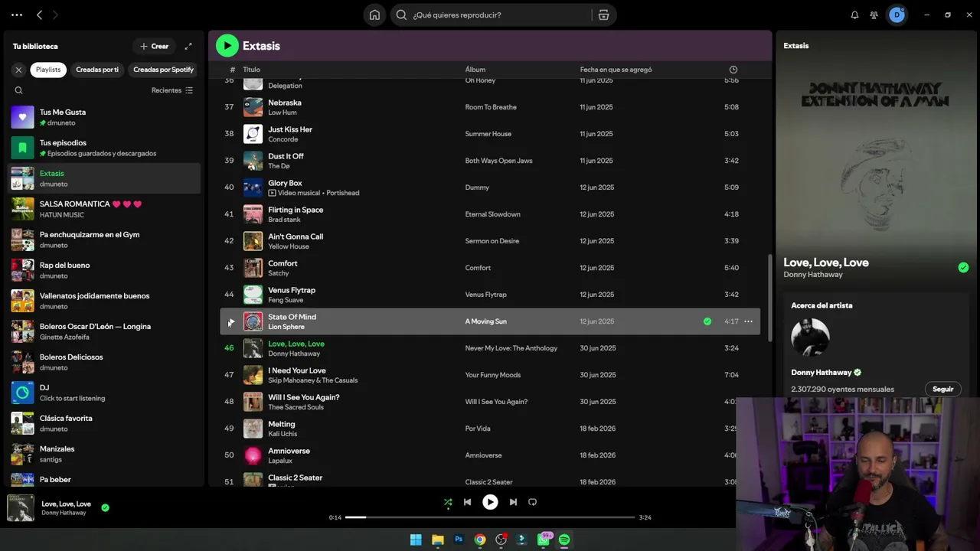Open the Recientes sort dropdown
Image resolution: width=980 pixels, height=551 pixels.
point(172,90)
